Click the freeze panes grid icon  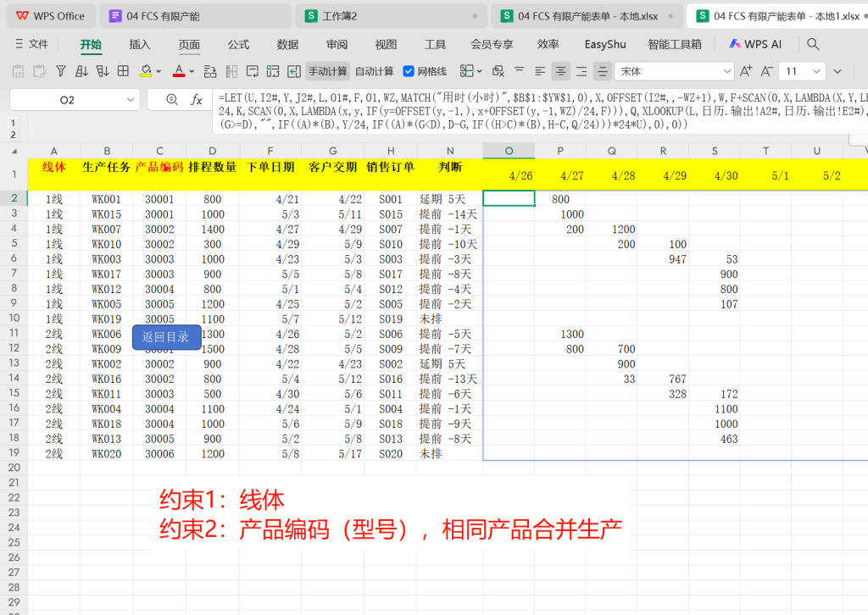click(123, 71)
